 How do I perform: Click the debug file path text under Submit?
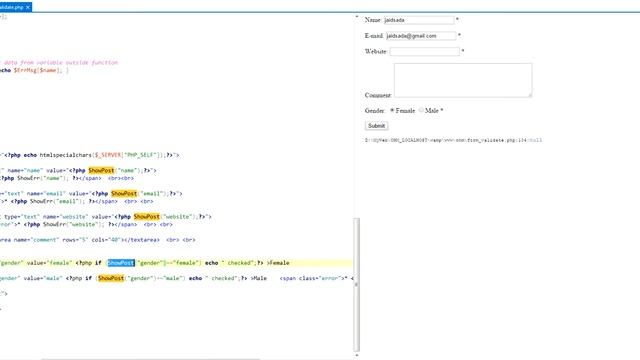453,140
